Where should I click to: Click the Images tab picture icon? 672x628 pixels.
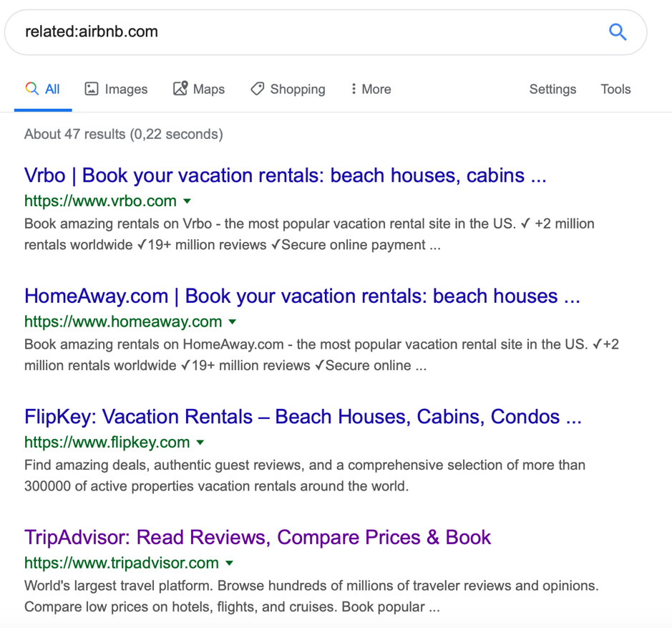92,89
